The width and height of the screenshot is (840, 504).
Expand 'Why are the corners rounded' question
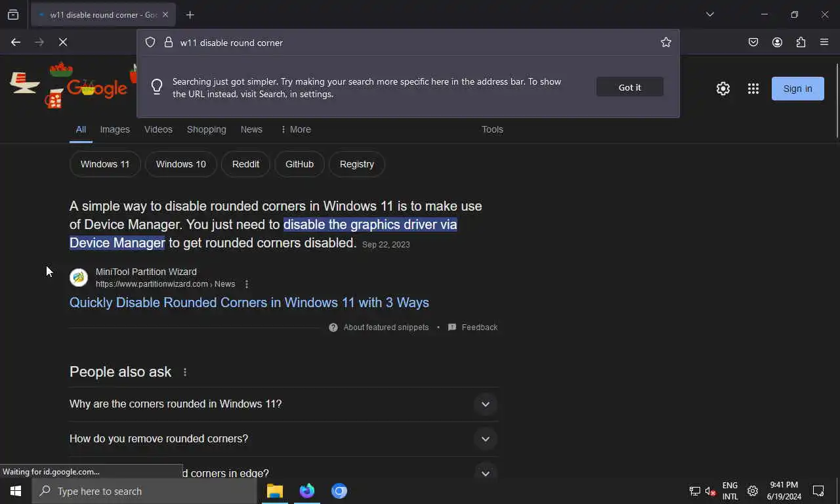283,404
